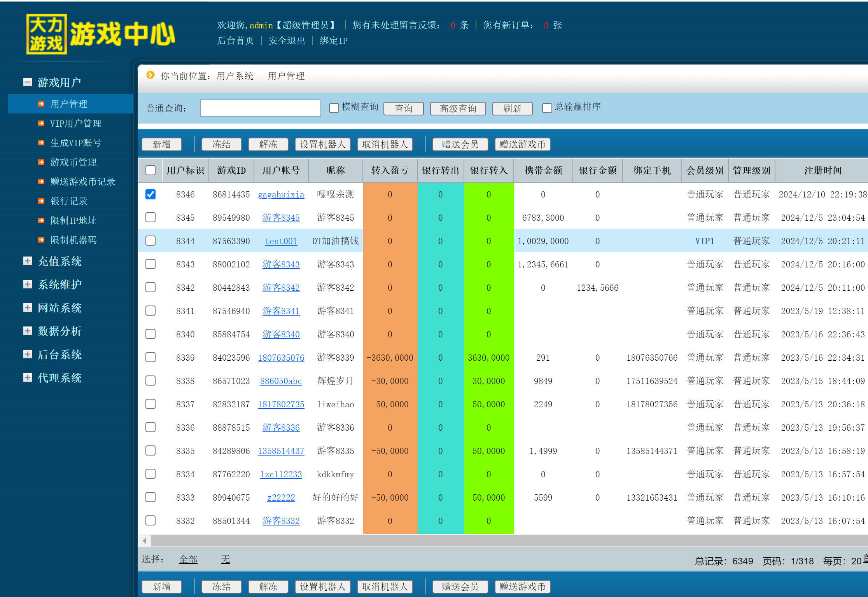Collapse the 游戏用户 menu section
This screenshot has height=597, width=868.
point(28,82)
